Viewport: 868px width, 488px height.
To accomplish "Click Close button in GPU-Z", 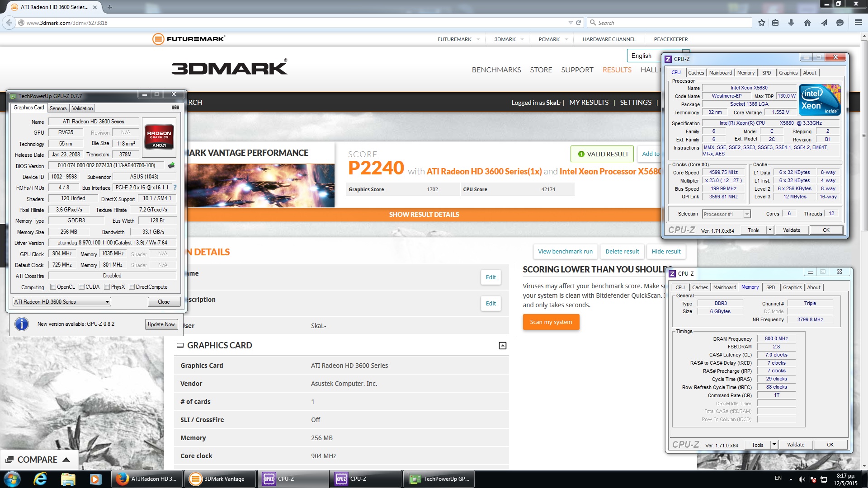I will click(x=164, y=302).
